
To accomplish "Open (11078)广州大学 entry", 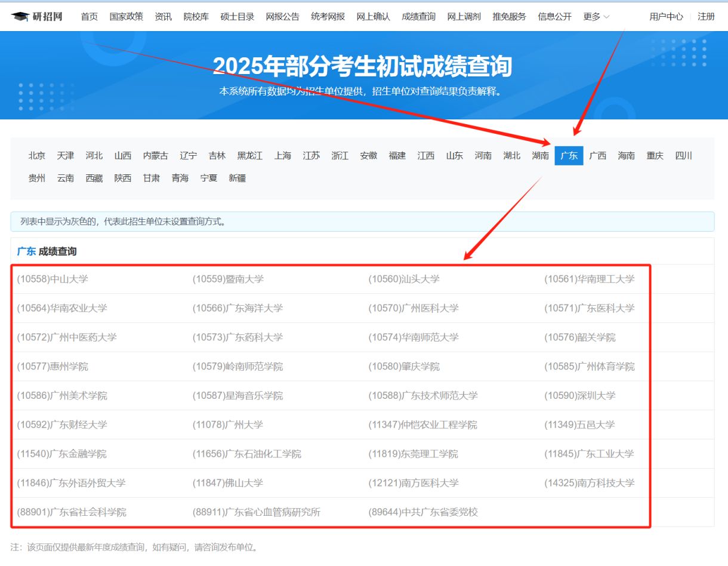I will point(228,425).
